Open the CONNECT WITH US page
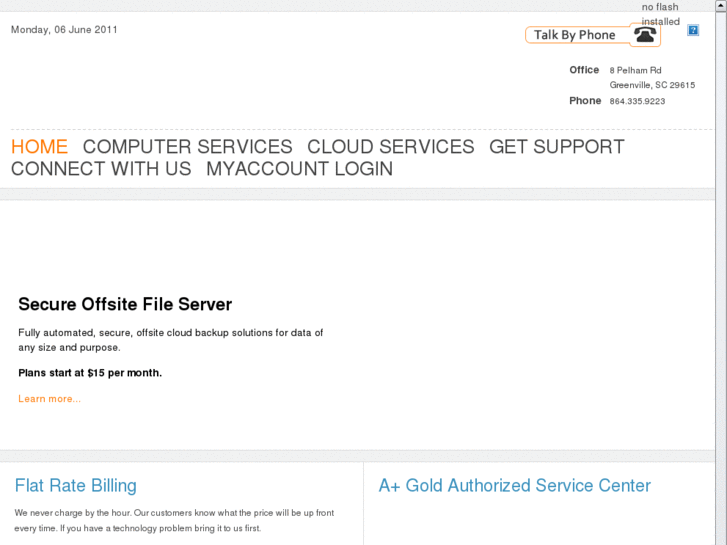This screenshot has width=727, height=545. pyautogui.click(x=101, y=169)
